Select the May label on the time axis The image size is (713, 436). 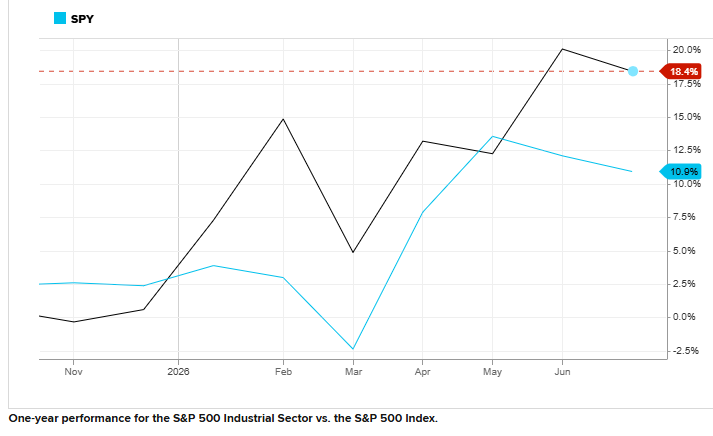click(492, 372)
